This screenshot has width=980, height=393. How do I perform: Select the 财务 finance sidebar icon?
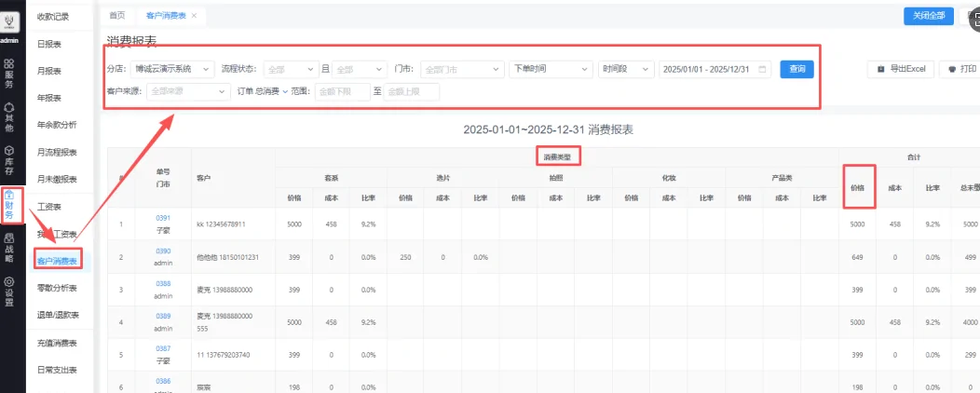pos(9,205)
